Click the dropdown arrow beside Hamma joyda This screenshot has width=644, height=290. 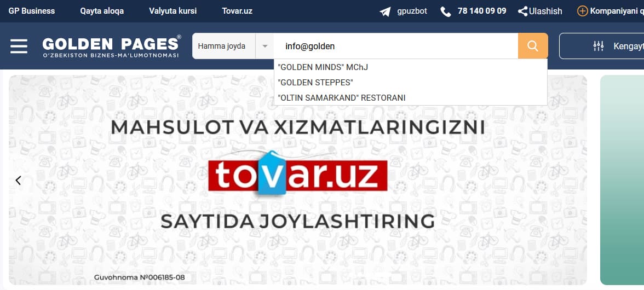click(265, 46)
